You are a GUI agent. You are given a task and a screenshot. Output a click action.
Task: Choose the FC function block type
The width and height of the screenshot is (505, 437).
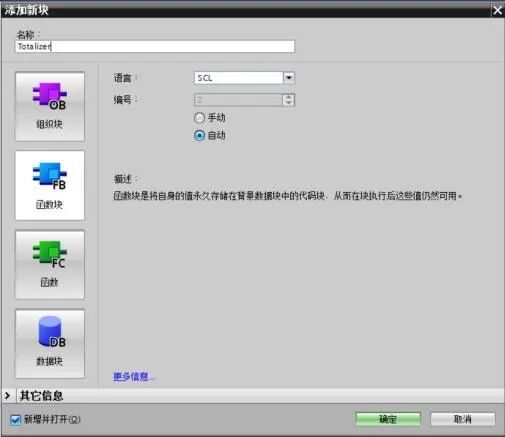click(50, 265)
